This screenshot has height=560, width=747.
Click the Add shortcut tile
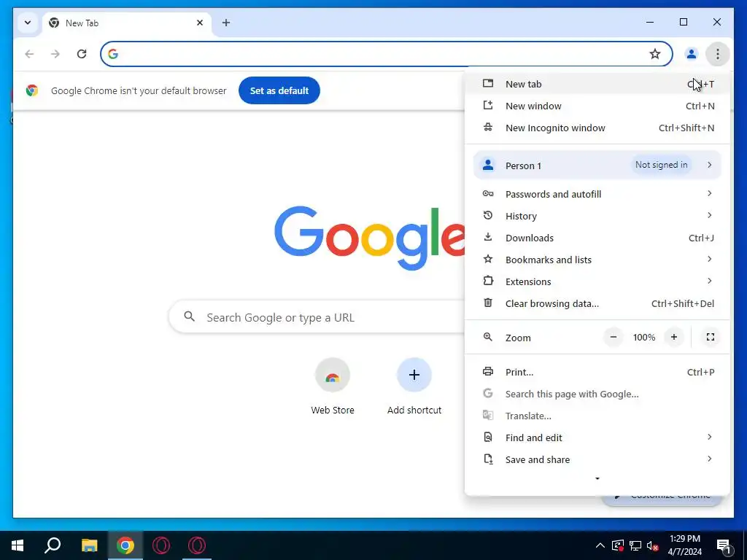414,386
